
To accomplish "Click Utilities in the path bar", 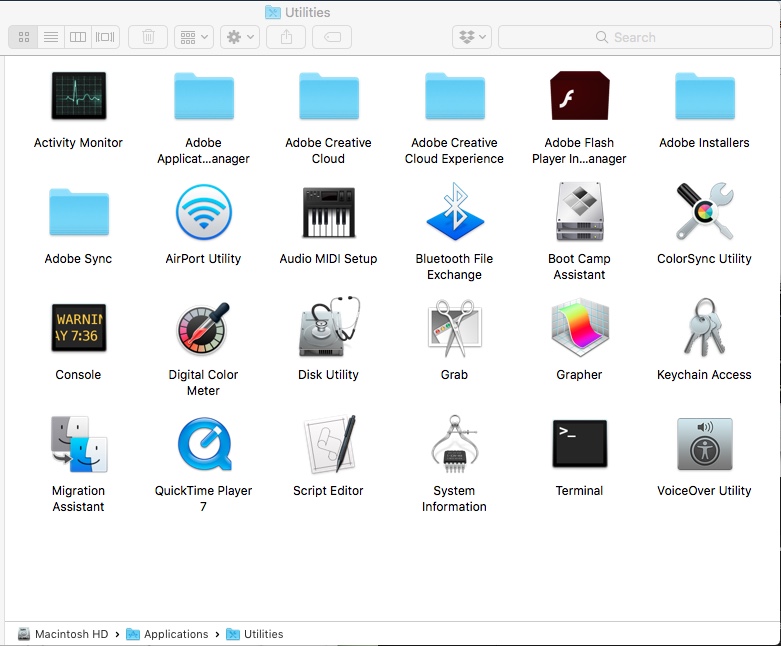I will pos(255,634).
